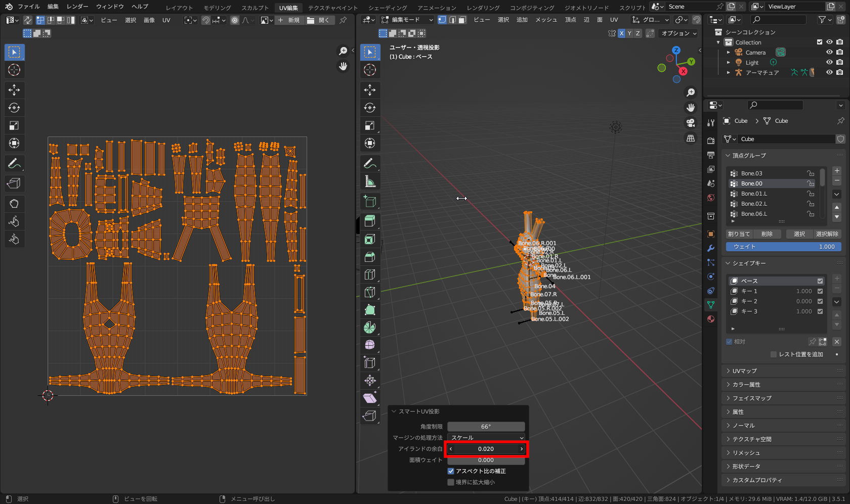Toggle camera view in 3D viewport
The width and height of the screenshot is (850, 504).
pyautogui.click(x=691, y=123)
